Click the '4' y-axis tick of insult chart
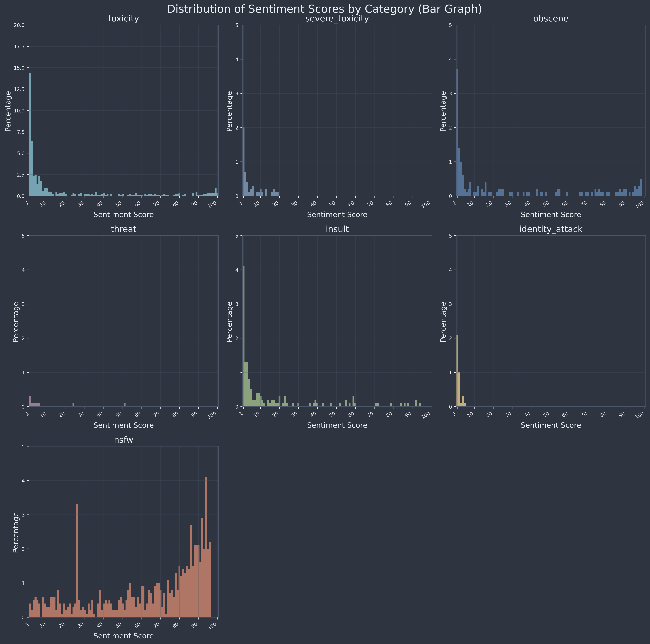 pos(237,270)
